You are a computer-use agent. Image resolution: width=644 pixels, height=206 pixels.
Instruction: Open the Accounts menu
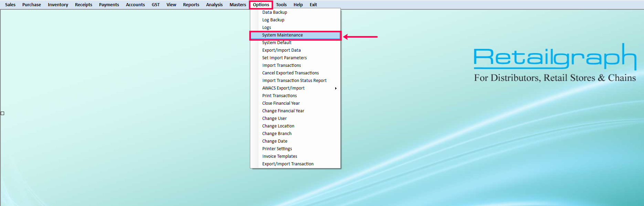[135, 4]
